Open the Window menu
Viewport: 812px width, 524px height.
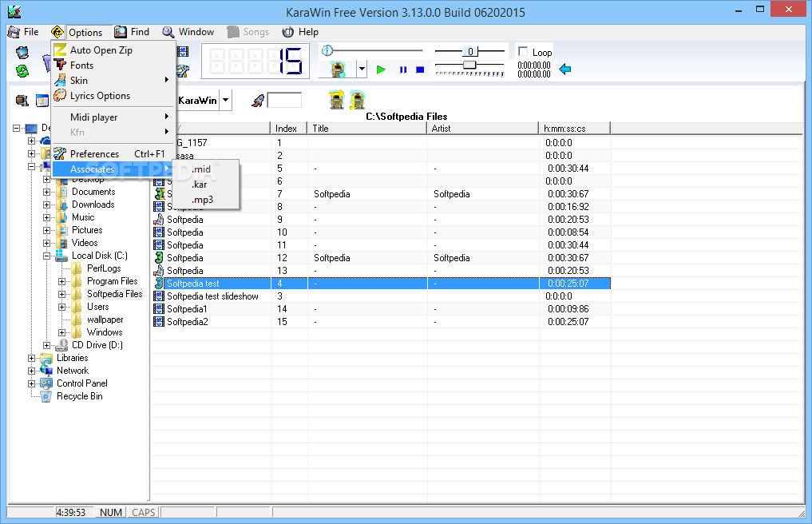click(x=188, y=32)
